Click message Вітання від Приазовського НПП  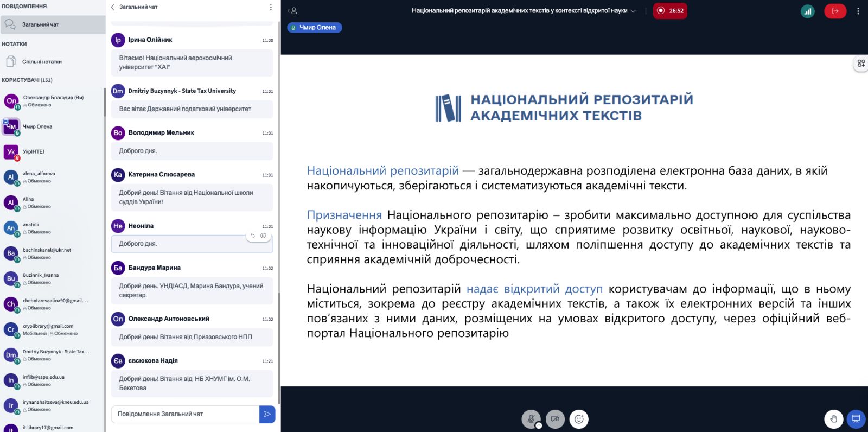point(192,337)
